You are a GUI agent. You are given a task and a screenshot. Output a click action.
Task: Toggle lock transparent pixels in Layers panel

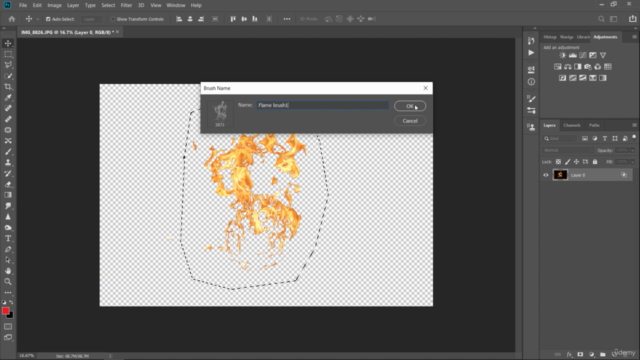click(x=558, y=162)
